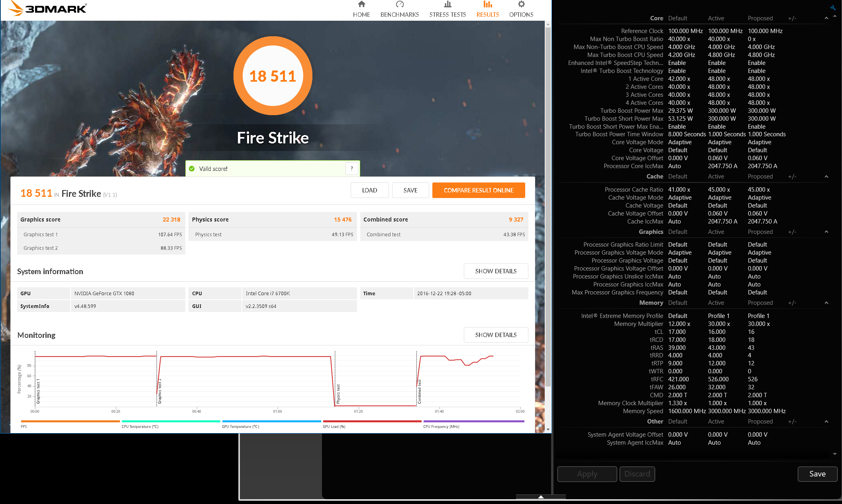The image size is (842, 504).
Task: Click the Apply button
Action: coord(587,474)
